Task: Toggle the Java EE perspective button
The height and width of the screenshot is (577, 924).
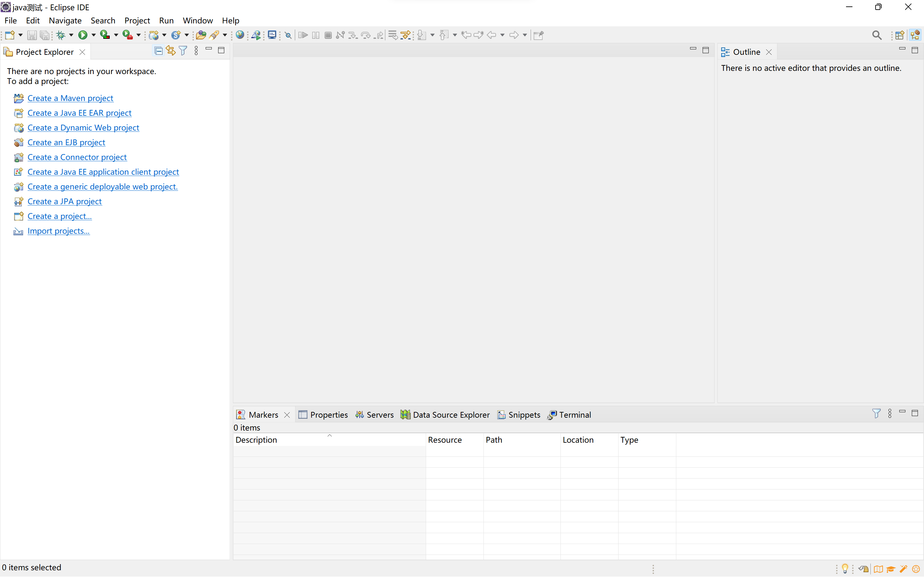Action: (915, 35)
